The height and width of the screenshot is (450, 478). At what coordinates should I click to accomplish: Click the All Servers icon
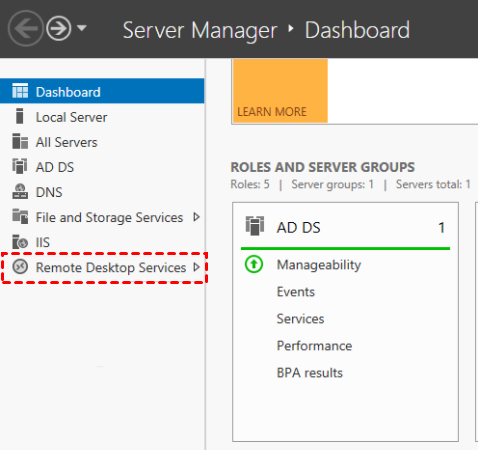[20, 141]
